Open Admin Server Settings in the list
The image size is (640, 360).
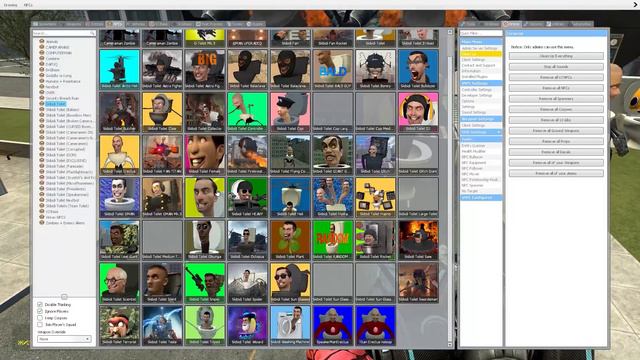click(x=481, y=48)
